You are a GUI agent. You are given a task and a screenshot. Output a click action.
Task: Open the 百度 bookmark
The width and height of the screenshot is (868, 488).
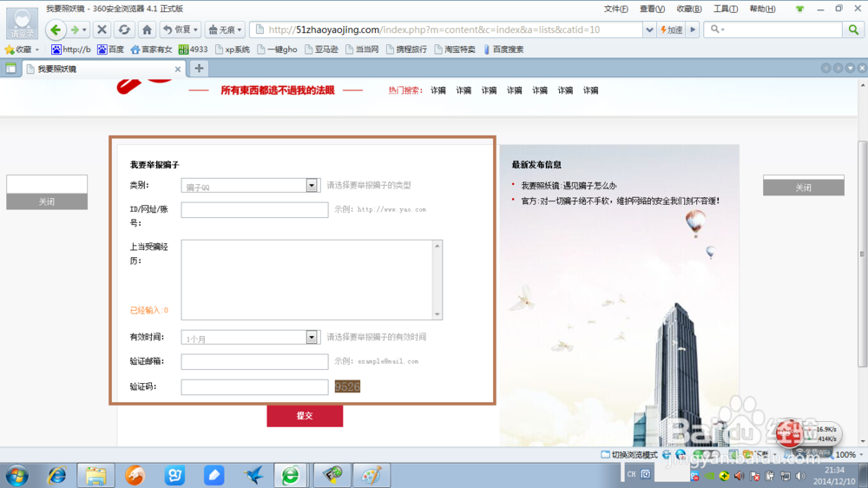(x=111, y=49)
